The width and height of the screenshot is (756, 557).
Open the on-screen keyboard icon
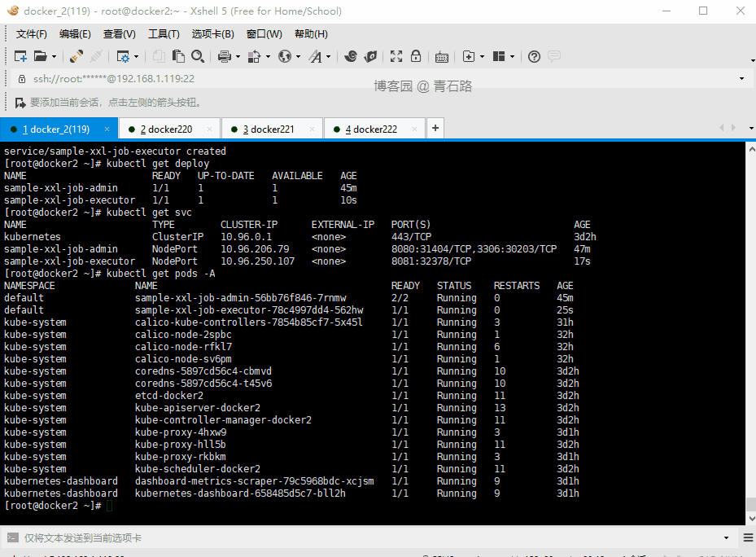(x=442, y=57)
